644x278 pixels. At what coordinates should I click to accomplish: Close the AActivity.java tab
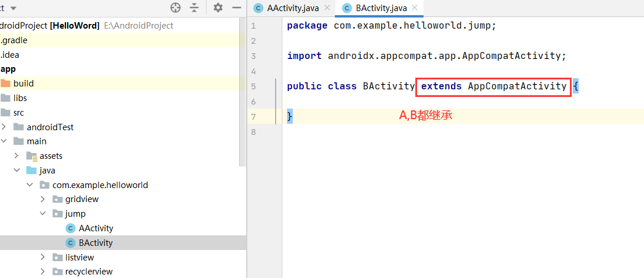[x=327, y=8]
